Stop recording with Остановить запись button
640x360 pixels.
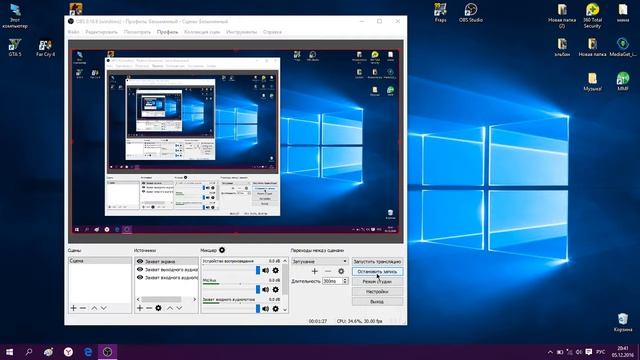[x=377, y=271]
